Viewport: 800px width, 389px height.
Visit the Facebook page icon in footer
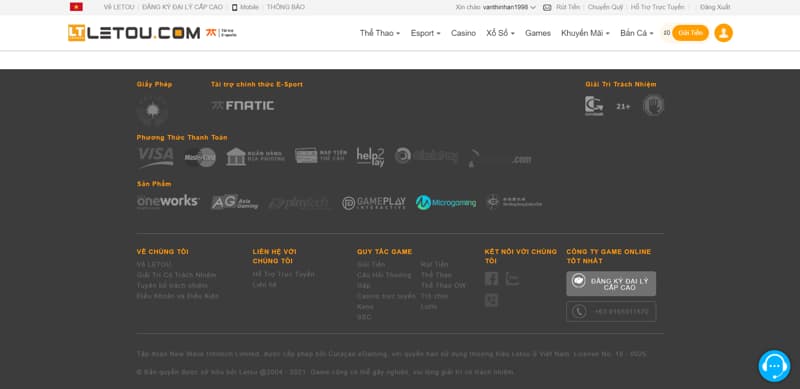click(491, 279)
